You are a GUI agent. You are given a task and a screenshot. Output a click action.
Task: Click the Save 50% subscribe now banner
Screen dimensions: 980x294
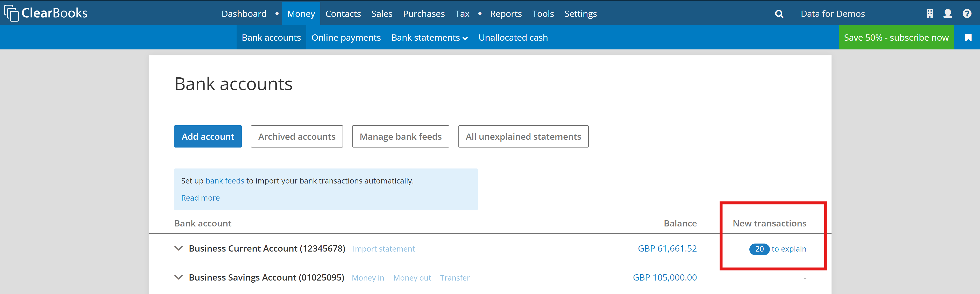coord(896,38)
